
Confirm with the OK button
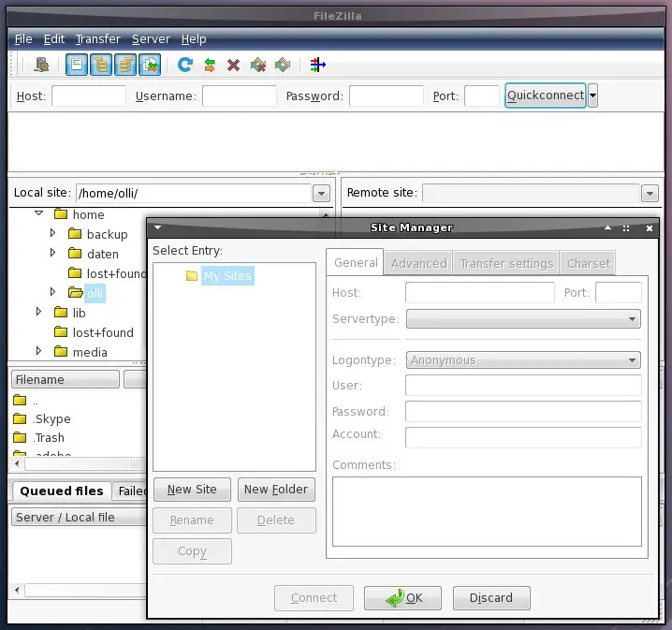pos(402,598)
